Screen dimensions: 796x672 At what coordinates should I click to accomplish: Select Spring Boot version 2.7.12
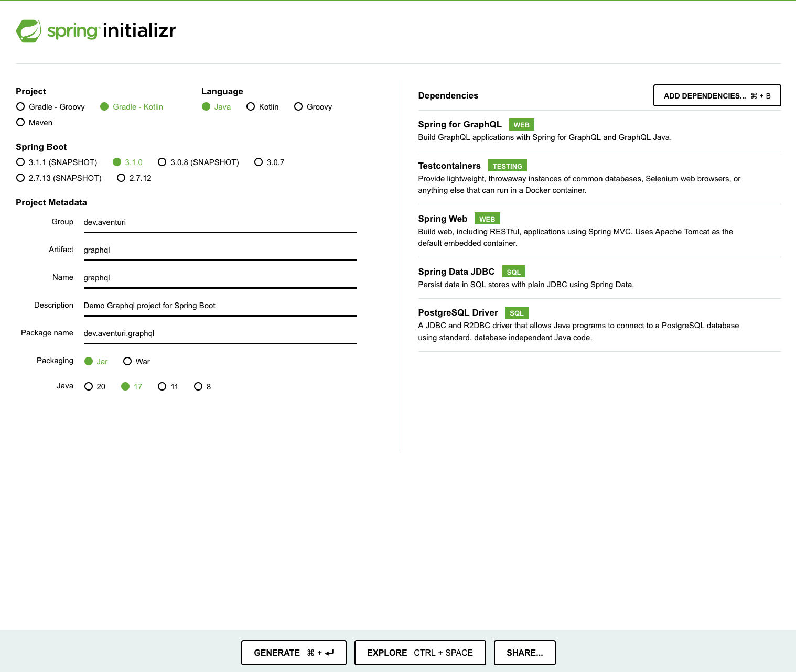(x=134, y=178)
